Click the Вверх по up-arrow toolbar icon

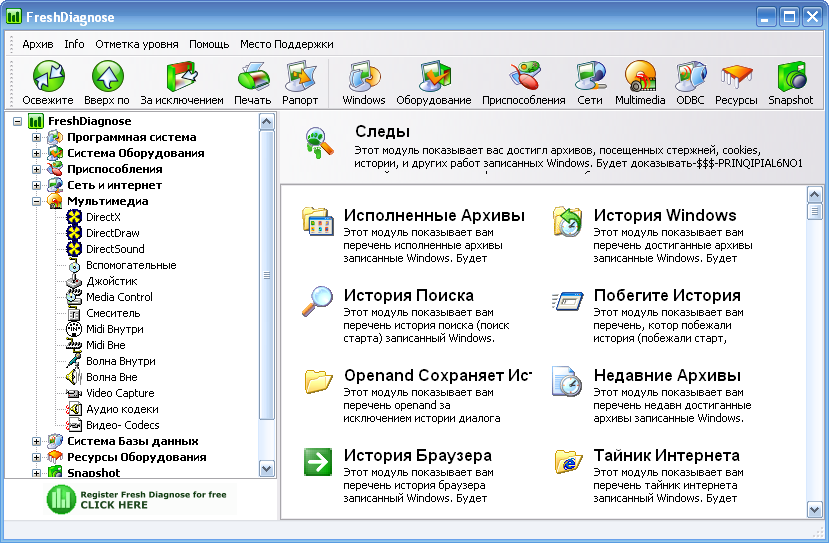(x=107, y=76)
